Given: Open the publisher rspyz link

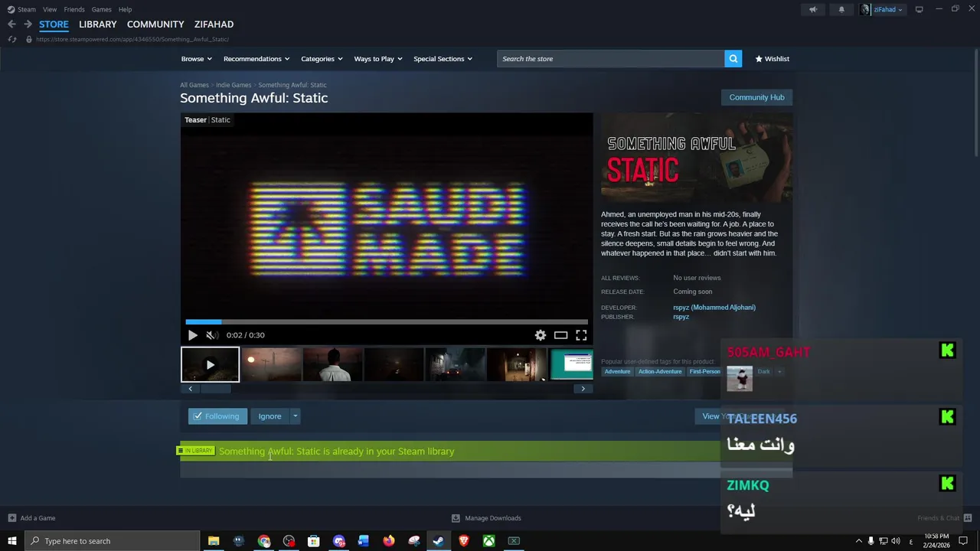Looking at the screenshot, I should pyautogui.click(x=681, y=317).
